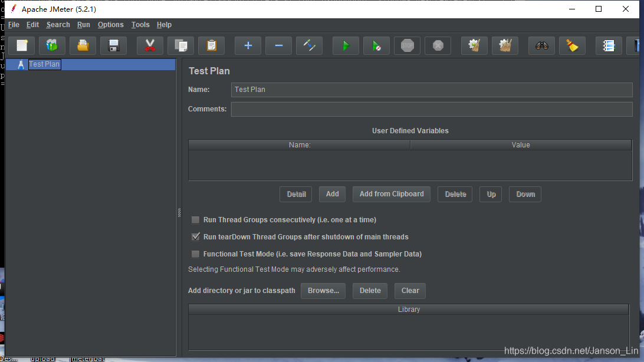Open the Help menu
Image resolution: width=644 pixels, height=362 pixels.
pyautogui.click(x=164, y=25)
